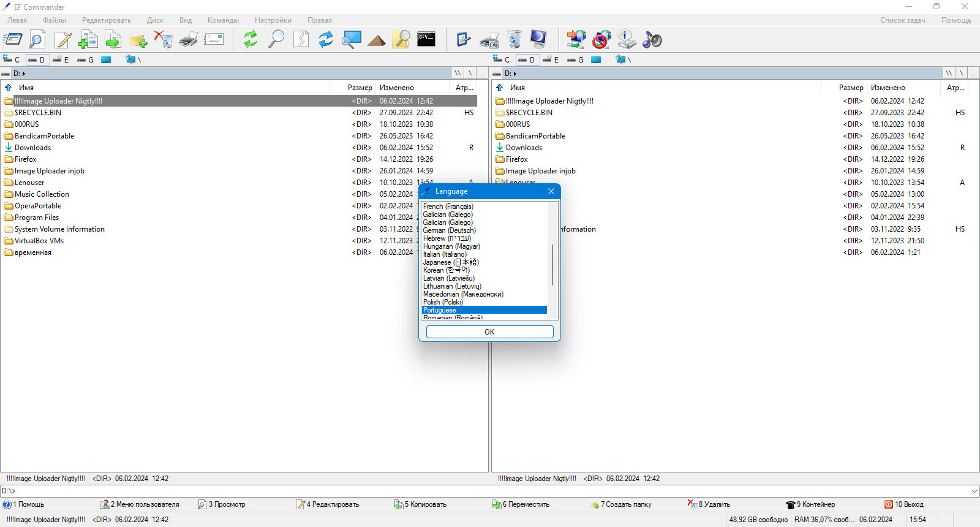Click the print toolbar icon
Image resolution: width=980 pixels, height=527 pixels.
coord(189,40)
